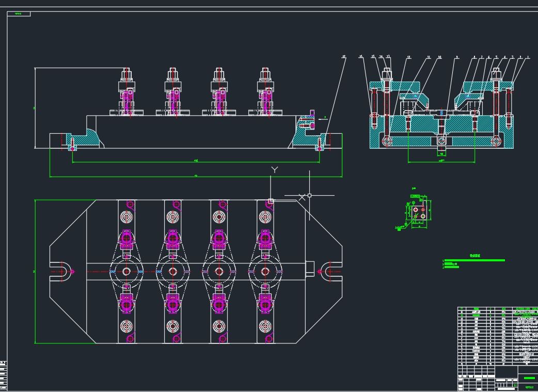Pick part balloon number 12
Image resolution: width=538 pixels, height=392 pixels.
(408, 57)
